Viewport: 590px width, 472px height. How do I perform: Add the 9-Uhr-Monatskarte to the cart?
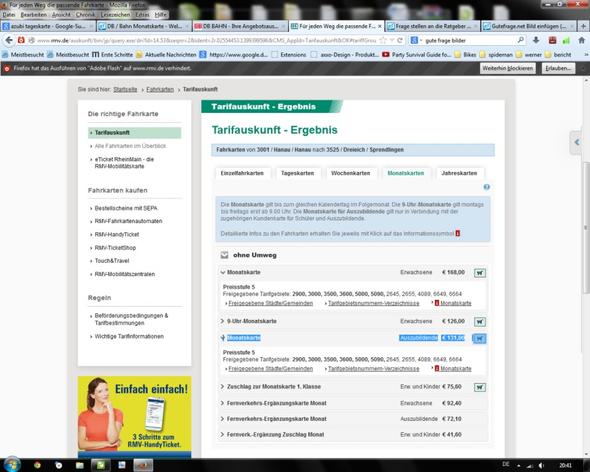coord(480,322)
